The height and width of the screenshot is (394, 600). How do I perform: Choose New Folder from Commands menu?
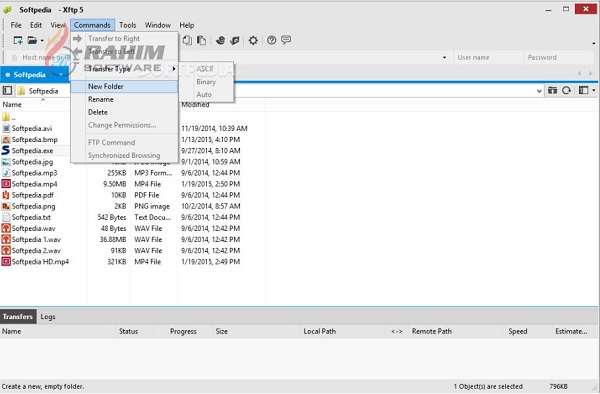coord(124,86)
